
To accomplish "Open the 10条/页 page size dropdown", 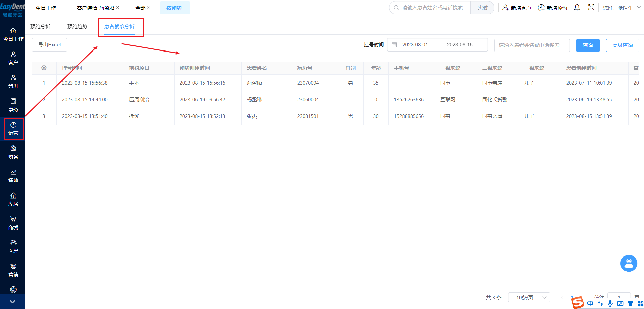I will [x=529, y=297].
